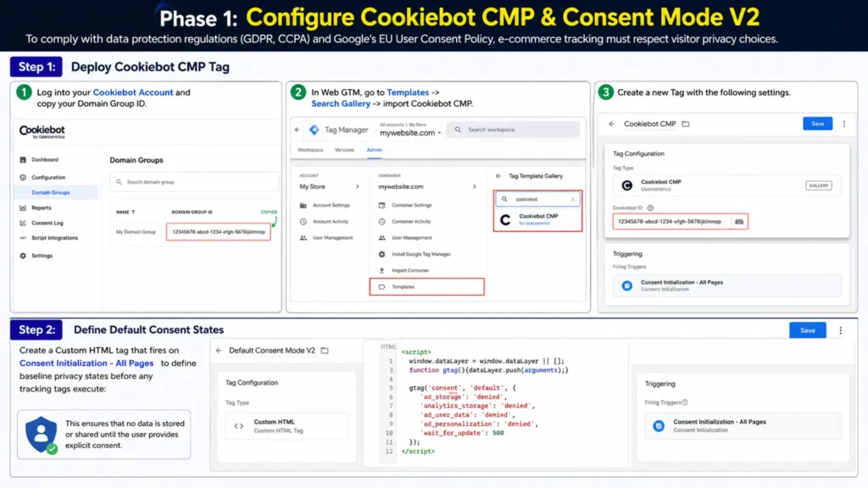Image resolution: width=868 pixels, height=488 pixels.
Task: Save the Default Consent Mode V2 tag
Action: click(808, 330)
